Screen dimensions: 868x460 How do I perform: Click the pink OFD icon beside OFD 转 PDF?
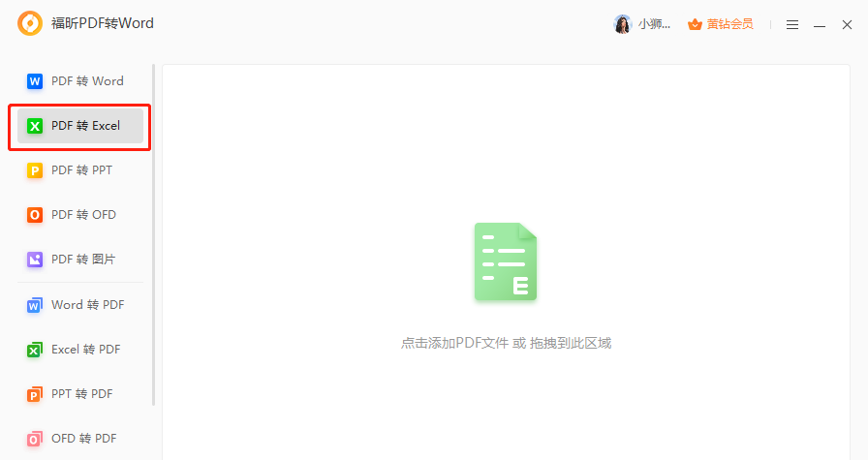pyautogui.click(x=34, y=439)
